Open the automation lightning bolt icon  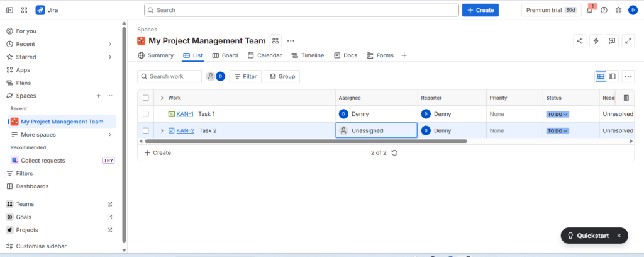click(596, 41)
